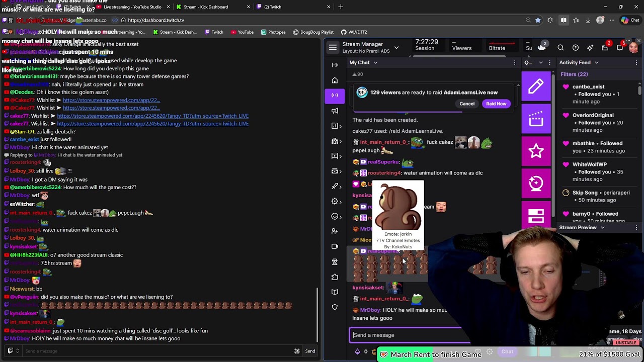This screenshot has width=644, height=362.
Task: Click the star quick action tile
Action: [x=536, y=151]
